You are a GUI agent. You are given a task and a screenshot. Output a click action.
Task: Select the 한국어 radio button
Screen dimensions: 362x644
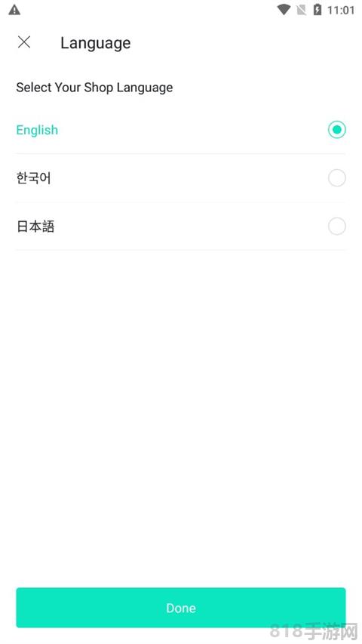tap(337, 178)
